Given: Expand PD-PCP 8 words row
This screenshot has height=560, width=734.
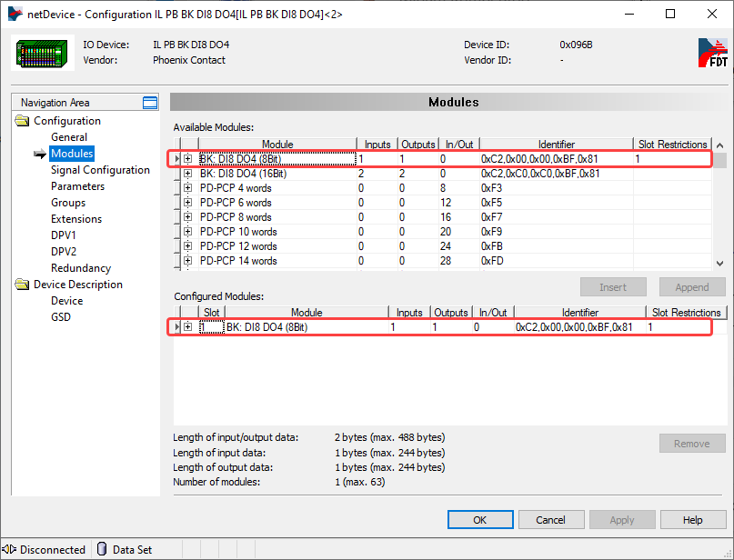Looking at the screenshot, I should [x=187, y=217].
